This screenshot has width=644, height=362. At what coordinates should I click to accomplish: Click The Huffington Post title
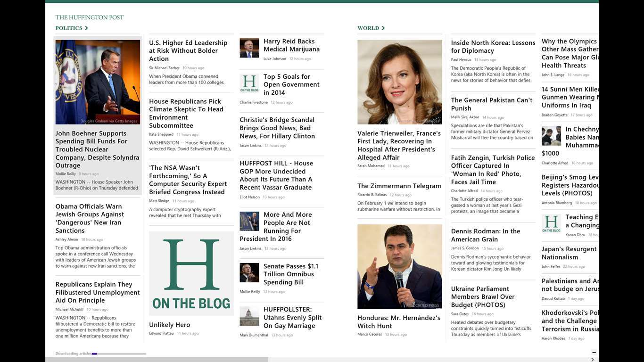[90, 17]
